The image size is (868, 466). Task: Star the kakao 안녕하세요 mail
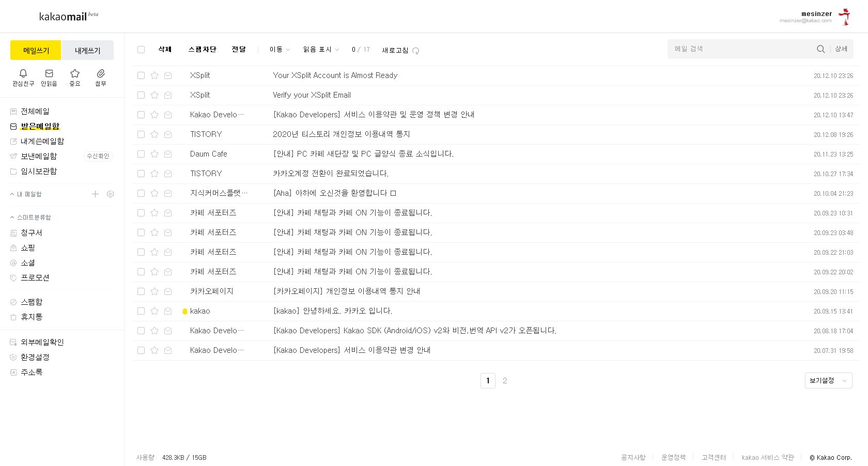(154, 311)
